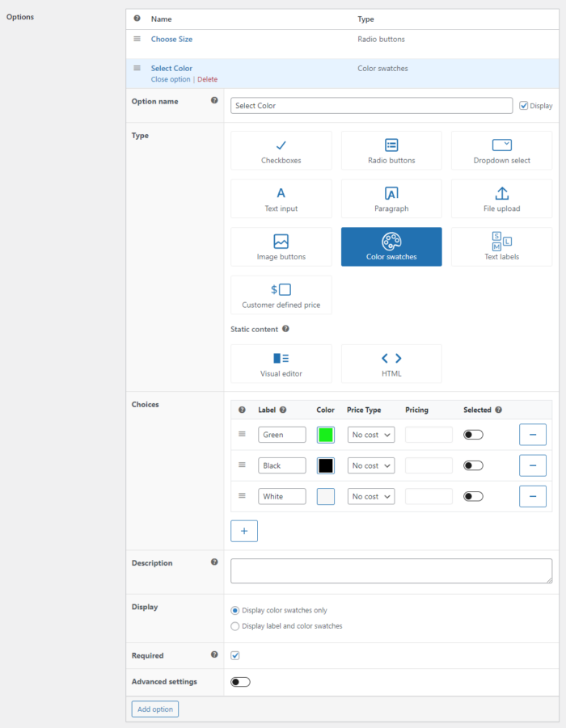This screenshot has height=728, width=566.
Task: Click the Add option button
Action: click(155, 709)
